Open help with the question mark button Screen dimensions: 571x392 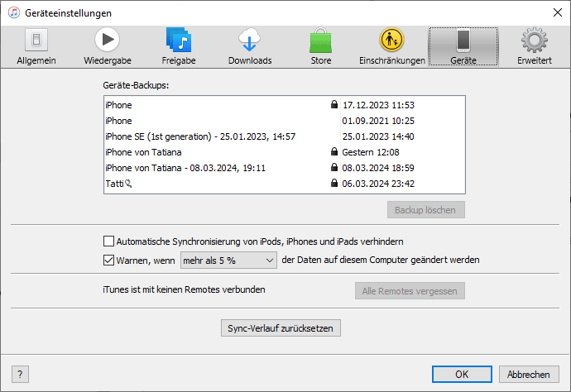(20, 374)
